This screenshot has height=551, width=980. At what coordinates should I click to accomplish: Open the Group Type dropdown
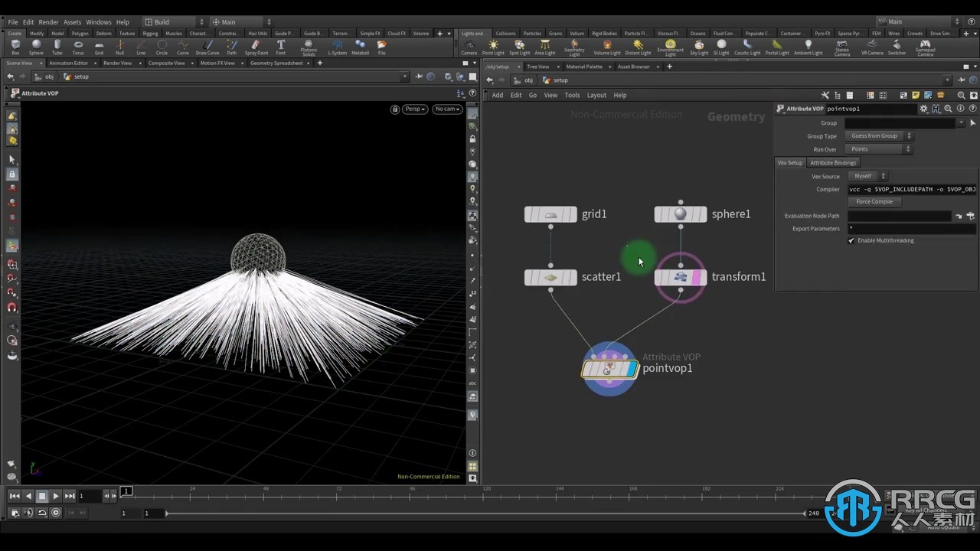879,135
